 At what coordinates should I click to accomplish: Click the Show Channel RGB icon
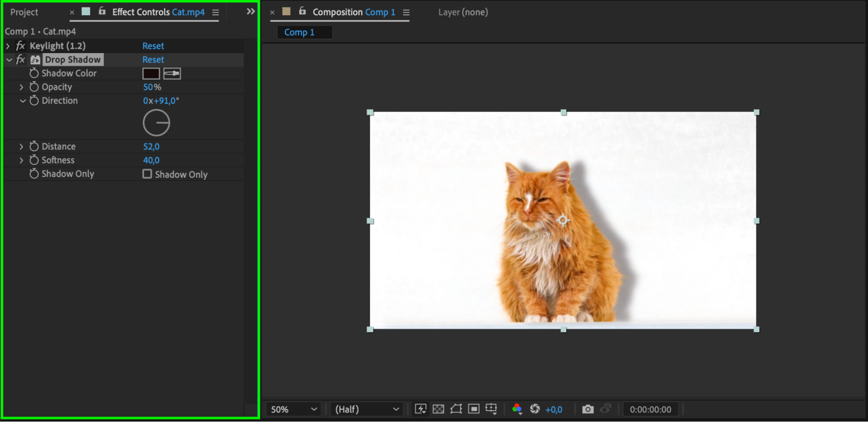click(x=517, y=409)
